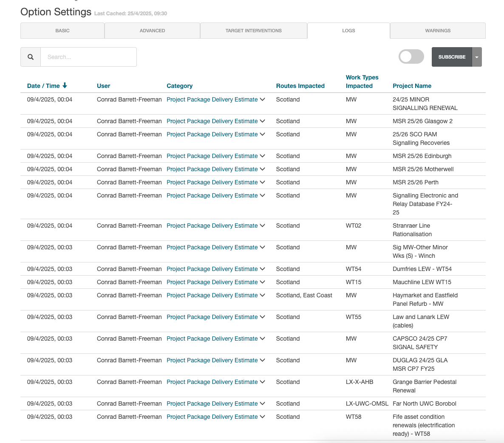The height and width of the screenshot is (443, 504).
Task: Sort by the Routes Impacted column header
Action: (x=300, y=86)
